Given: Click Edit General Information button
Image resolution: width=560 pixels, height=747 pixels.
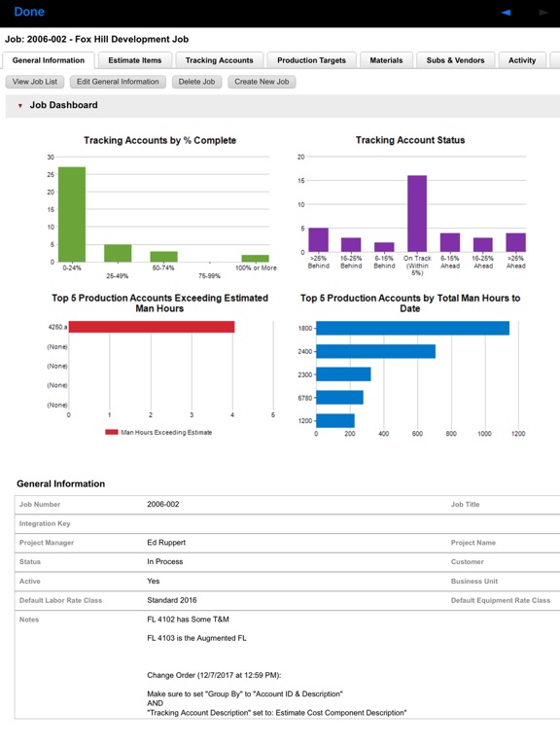Looking at the screenshot, I should pos(118,82).
